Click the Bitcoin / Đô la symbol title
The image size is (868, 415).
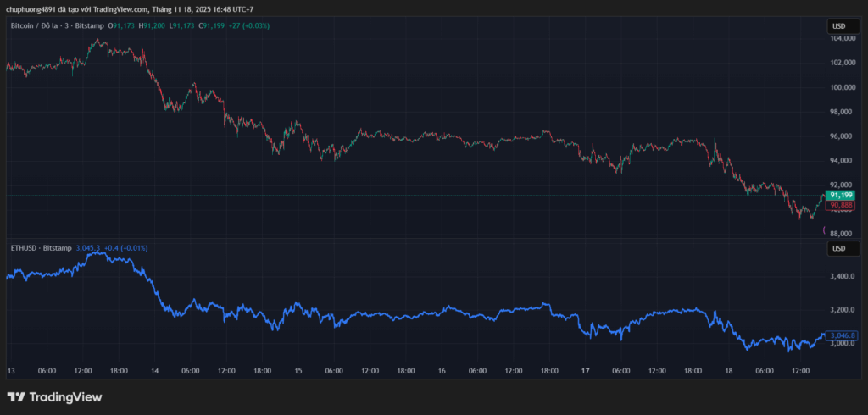point(34,26)
